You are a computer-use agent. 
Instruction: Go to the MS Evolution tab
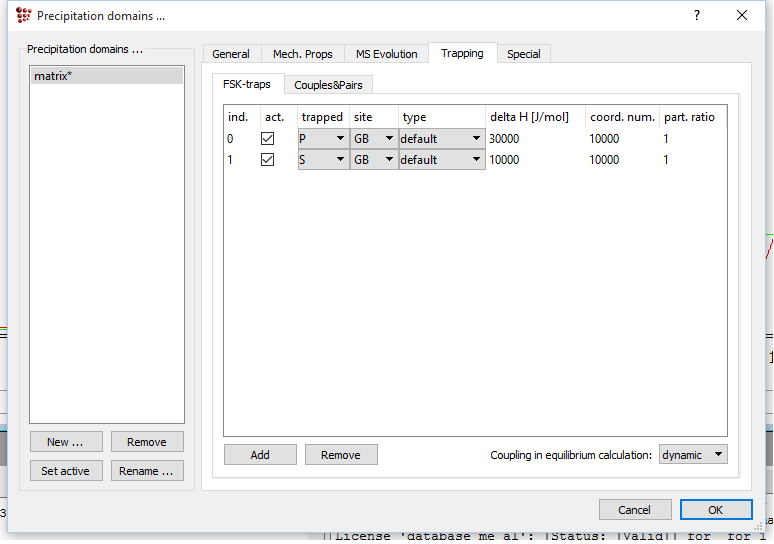click(386, 54)
